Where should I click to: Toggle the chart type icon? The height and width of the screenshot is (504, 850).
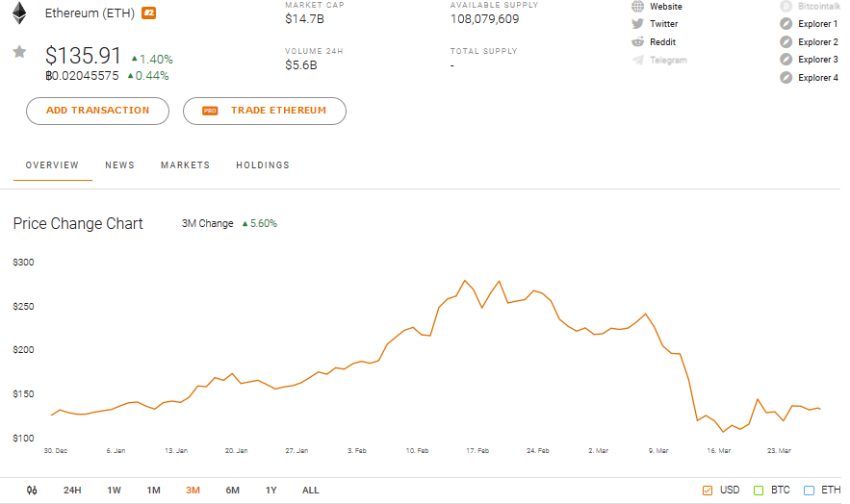click(32, 491)
